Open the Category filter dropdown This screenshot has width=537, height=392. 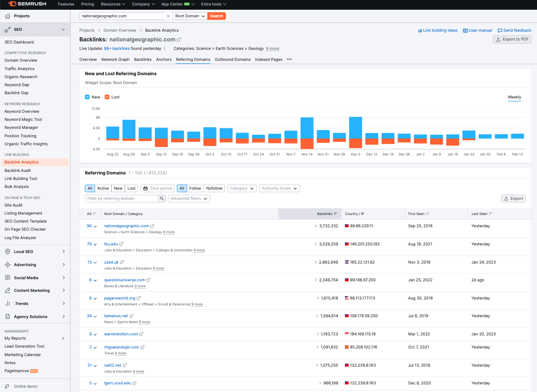pyautogui.click(x=242, y=188)
